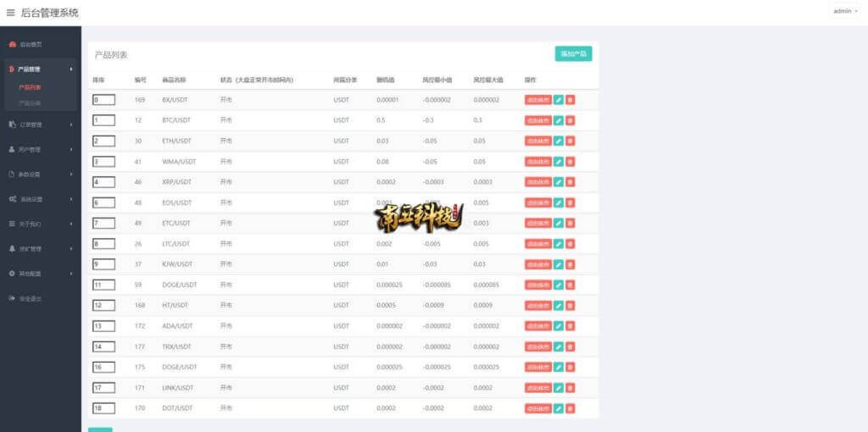This screenshot has height=432, width=868.
Task: Toggle market status button for EOS/USDT
Action: point(537,202)
